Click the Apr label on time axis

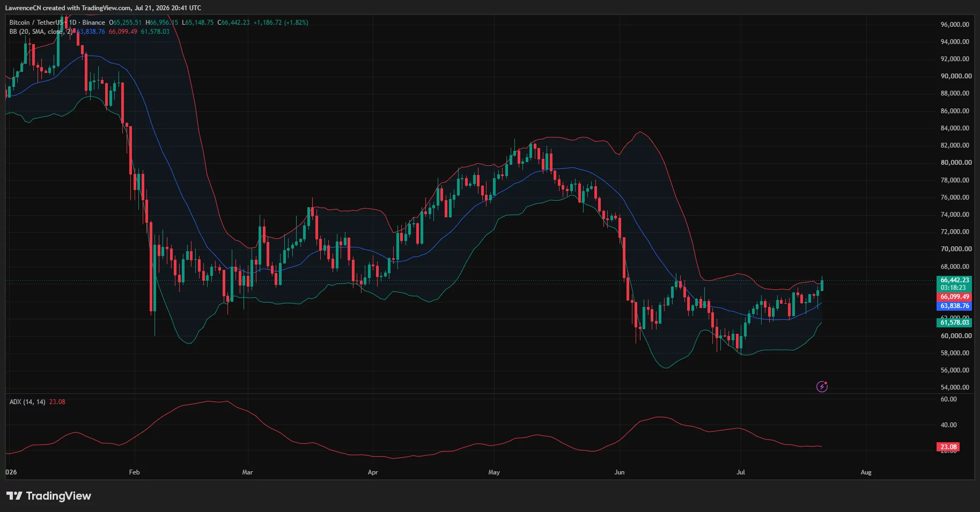[373, 472]
